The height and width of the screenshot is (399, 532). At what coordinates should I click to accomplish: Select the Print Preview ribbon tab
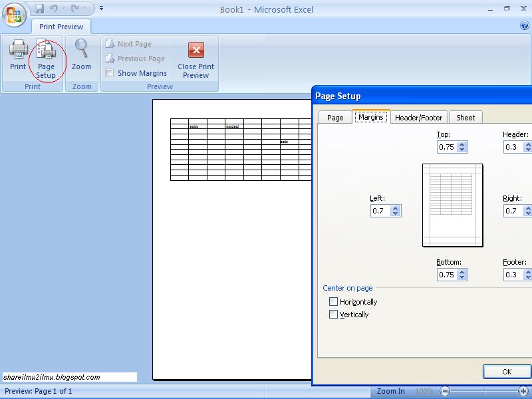(61, 27)
